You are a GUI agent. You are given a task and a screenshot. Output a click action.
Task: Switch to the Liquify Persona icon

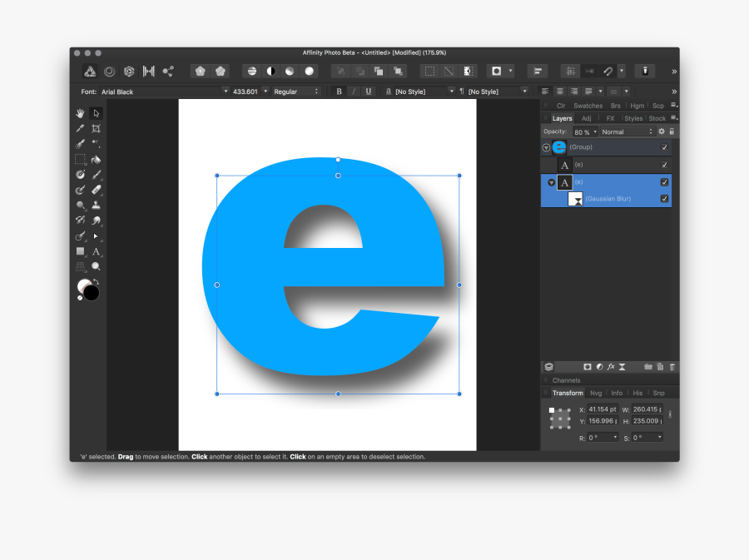click(x=109, y=72)
